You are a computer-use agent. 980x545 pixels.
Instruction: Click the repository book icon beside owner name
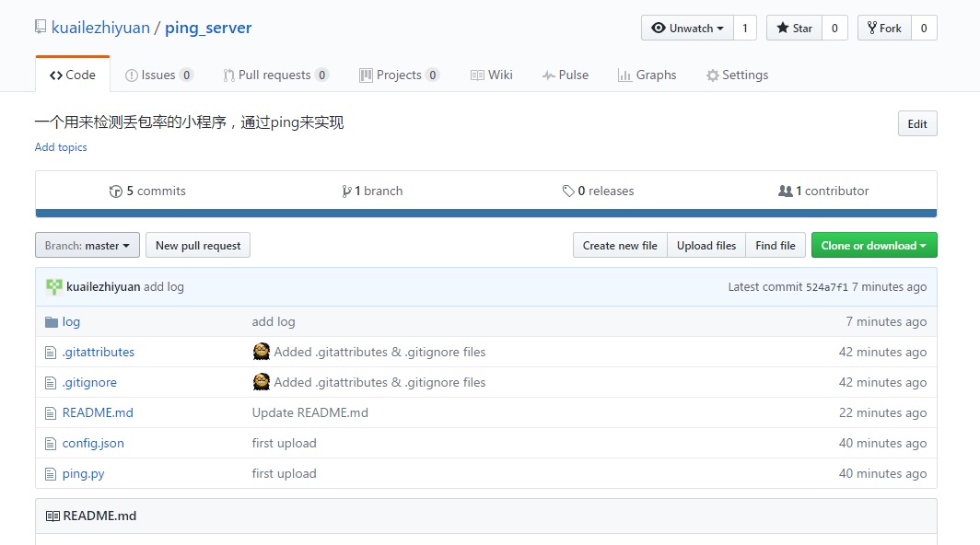41,28
